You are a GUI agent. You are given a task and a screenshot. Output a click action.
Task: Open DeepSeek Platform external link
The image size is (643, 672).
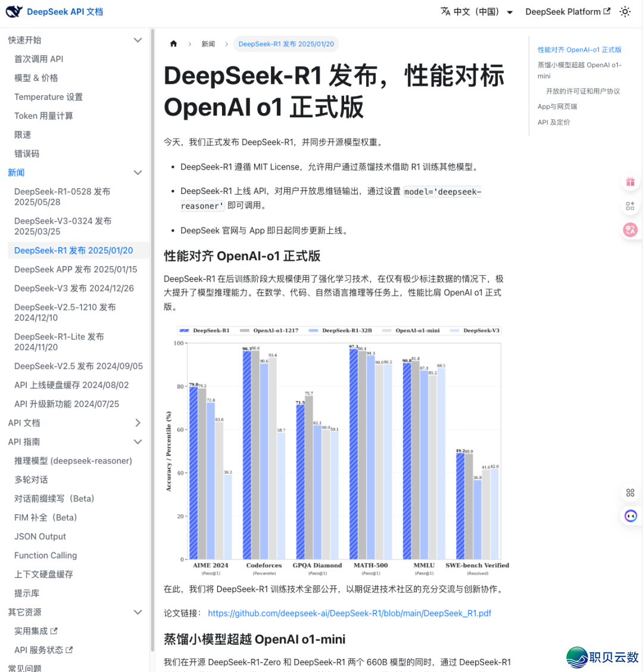[567, 11]
